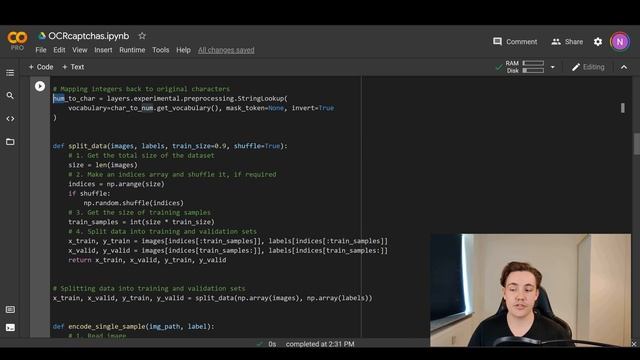Open the Files folder sidebar icon
Image resolution: width=640 pixels, height=360 pixels.
pos(10,142)
